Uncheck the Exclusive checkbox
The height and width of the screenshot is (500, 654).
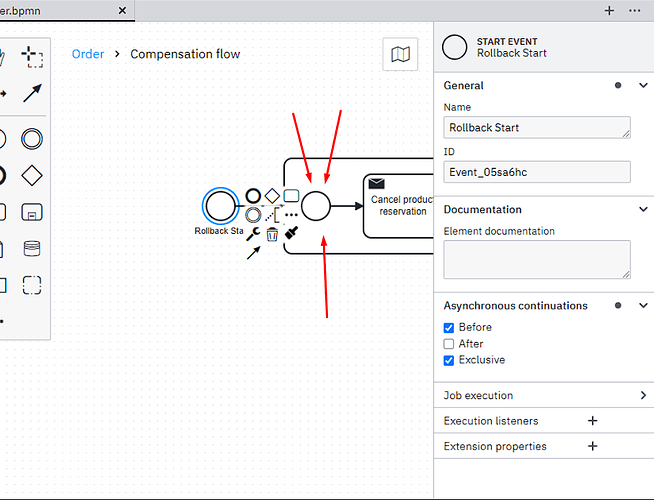point(449,360)
